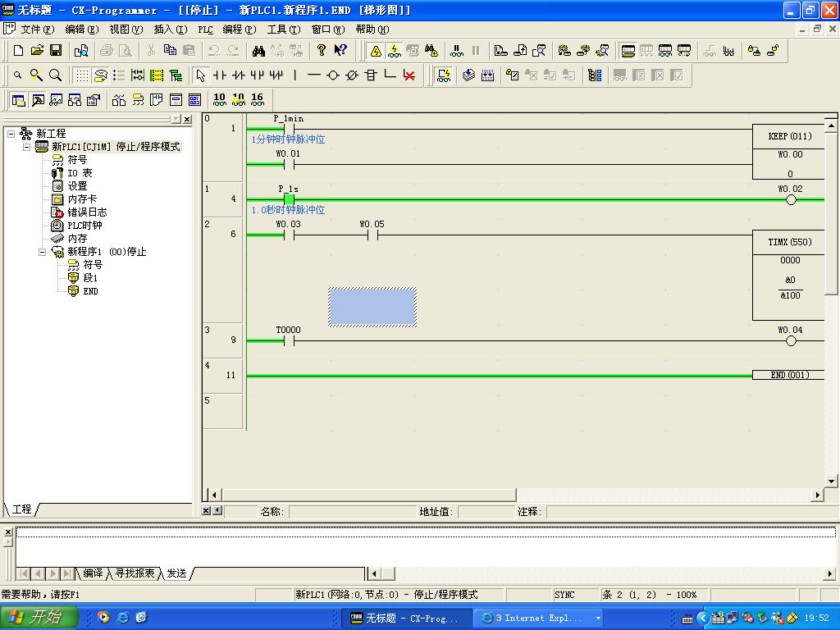
Task: Insert a new negated closed coil
Action: 352,75
